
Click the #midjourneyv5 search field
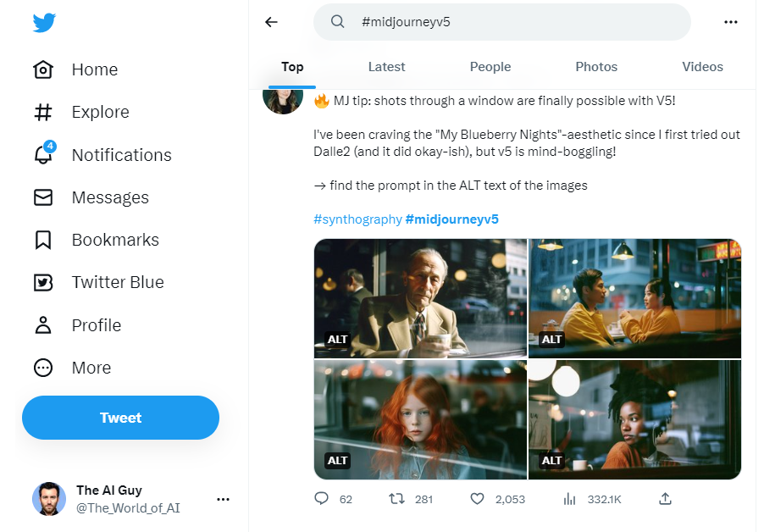508,22
